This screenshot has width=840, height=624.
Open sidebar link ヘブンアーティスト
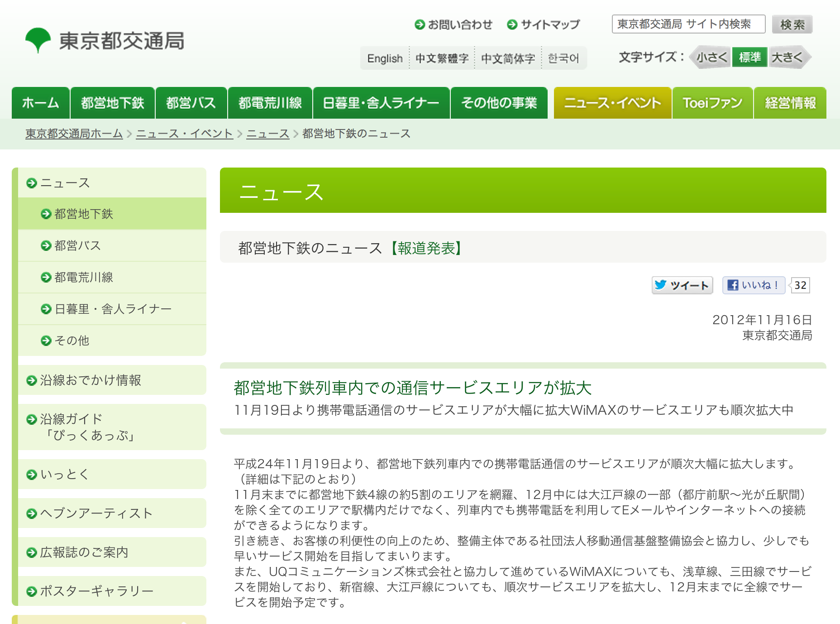click(112, 513)
